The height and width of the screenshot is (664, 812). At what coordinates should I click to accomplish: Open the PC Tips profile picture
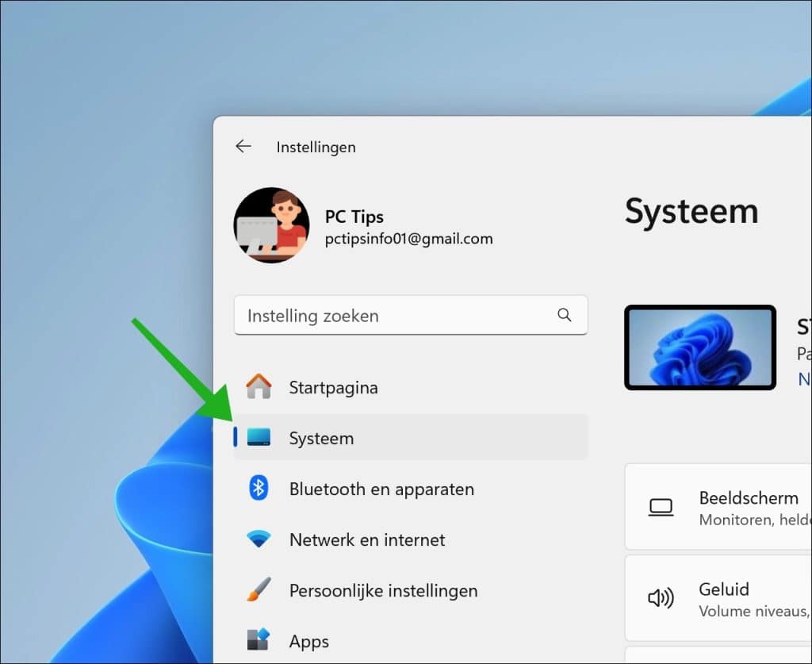tap(271, 225)
